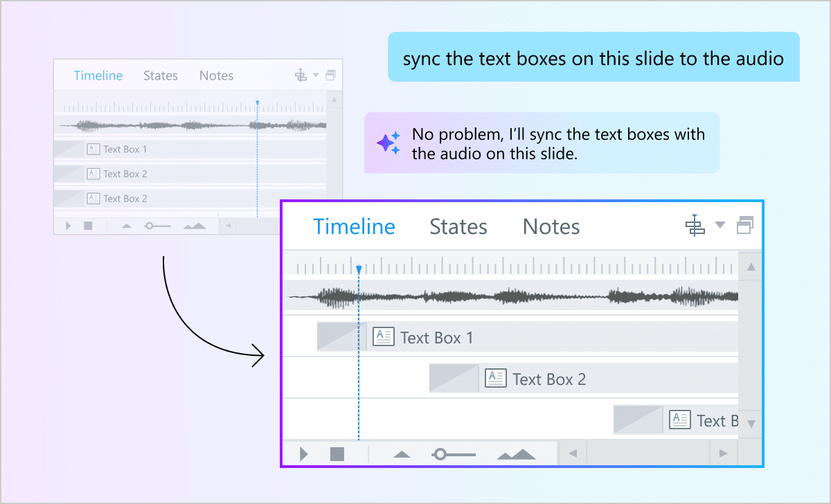
Task: Click the waveform zoom icon in the small panel
Action: click(x=196, y=225)
